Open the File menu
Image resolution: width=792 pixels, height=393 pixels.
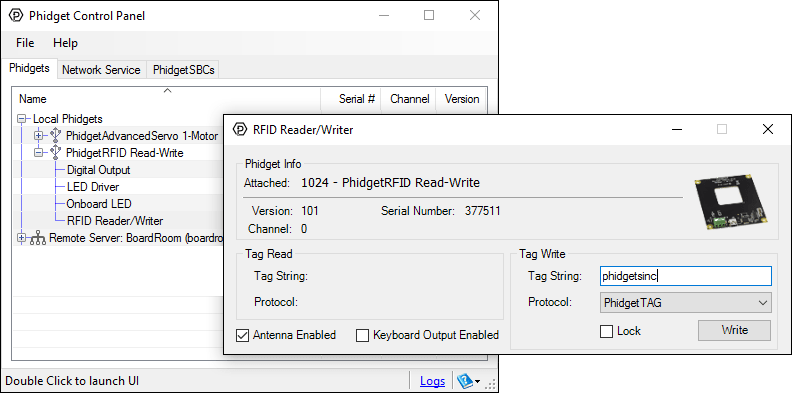click(x=25, y=43)
